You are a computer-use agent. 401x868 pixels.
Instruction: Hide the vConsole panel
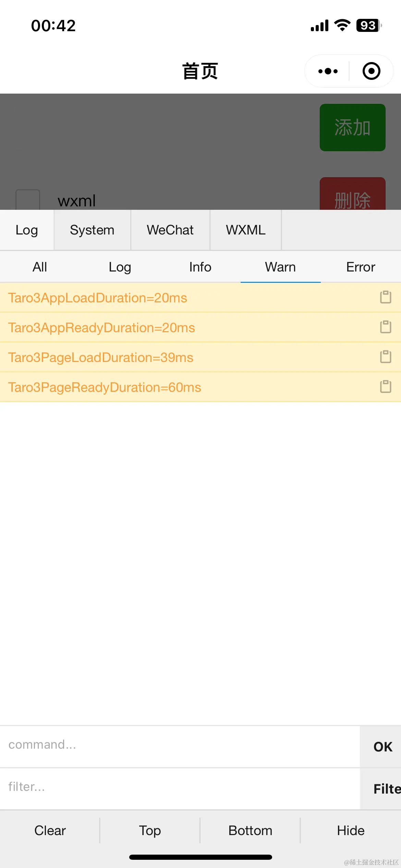[x=351, y=831]
